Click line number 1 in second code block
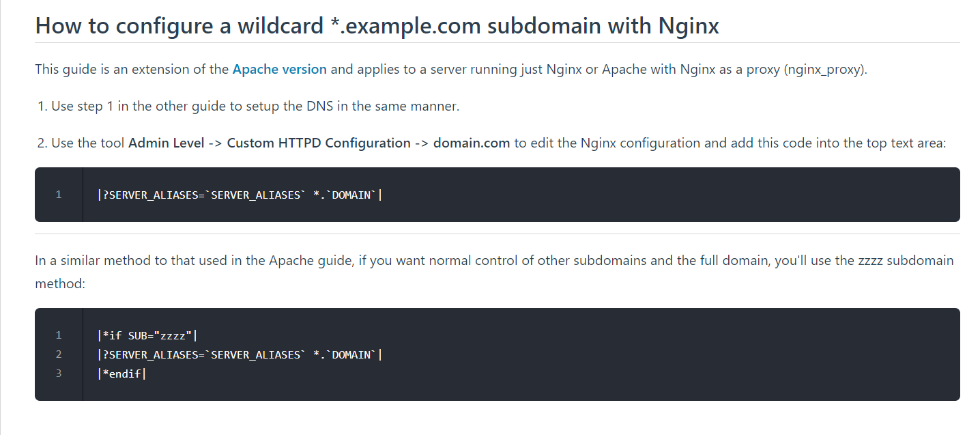 [x=59, y=335]
